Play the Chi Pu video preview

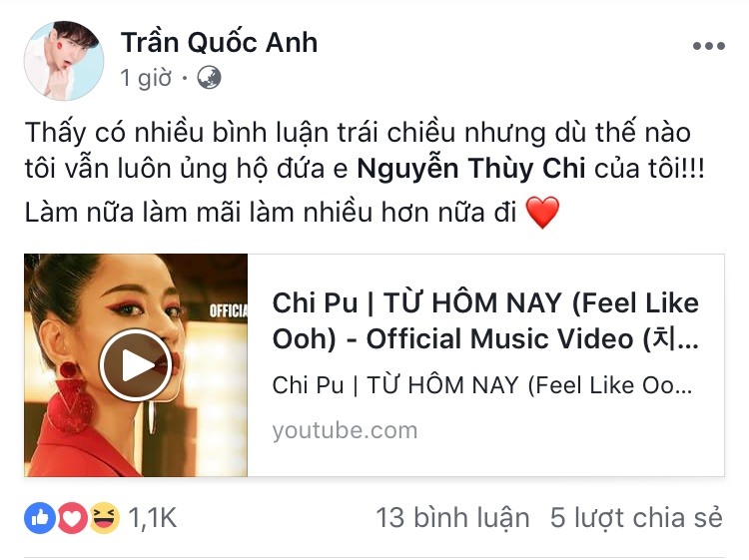[x=136, y=365]
